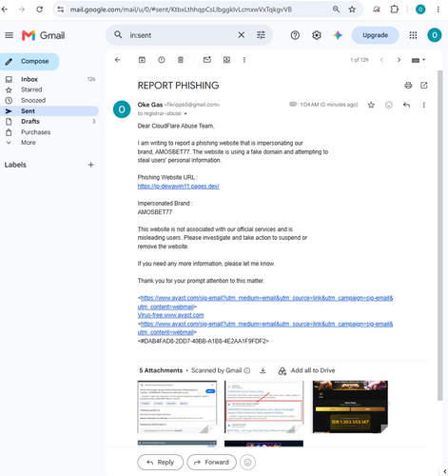
Task: Delete the REPORT PHISHING email
Action: pyautogui.click(x=181, y=60)
